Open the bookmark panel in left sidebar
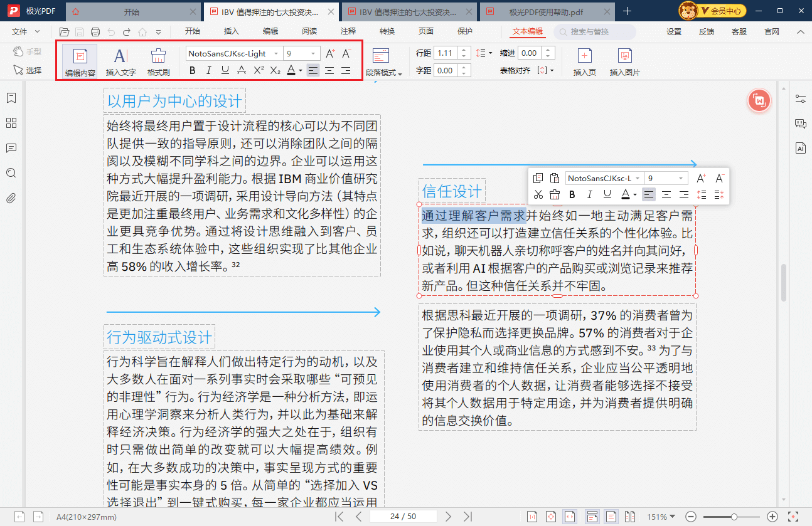 11,98
